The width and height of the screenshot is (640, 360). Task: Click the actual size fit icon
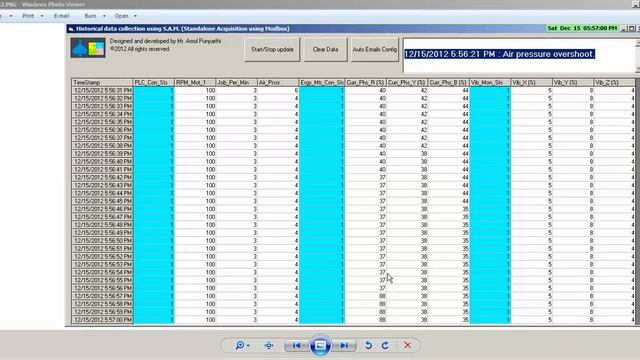(x=269, y=345)
